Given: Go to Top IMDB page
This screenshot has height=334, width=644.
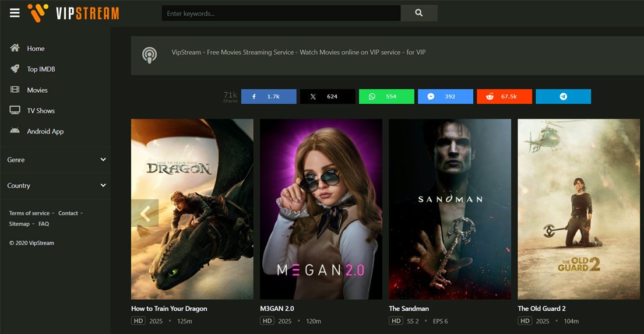Looking at the screenshot, I should (41, 69).
